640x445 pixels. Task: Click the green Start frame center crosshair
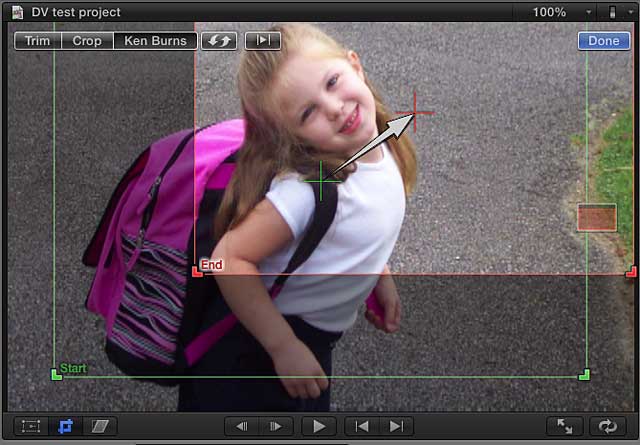pyautogui.click(x=321, y=181)
